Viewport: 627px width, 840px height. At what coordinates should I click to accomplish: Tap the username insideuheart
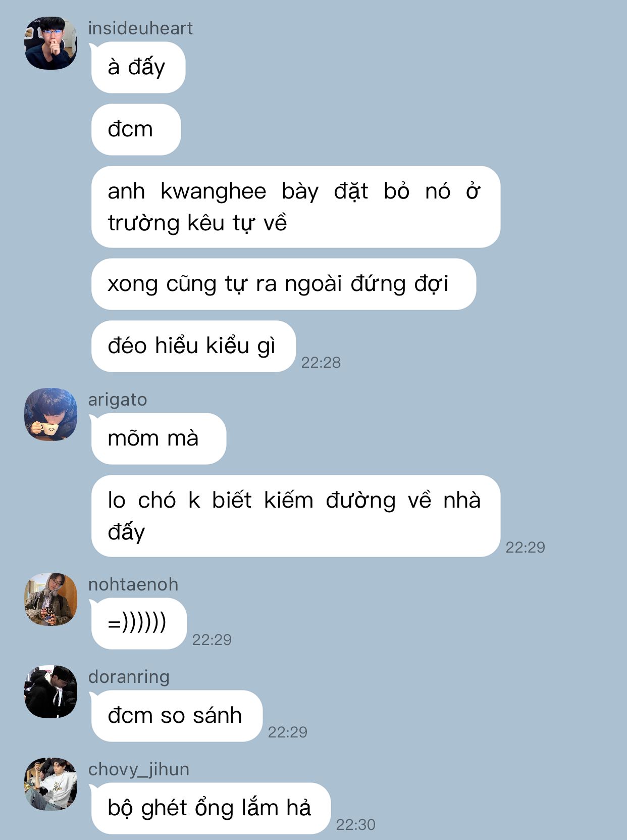point(140,28)
